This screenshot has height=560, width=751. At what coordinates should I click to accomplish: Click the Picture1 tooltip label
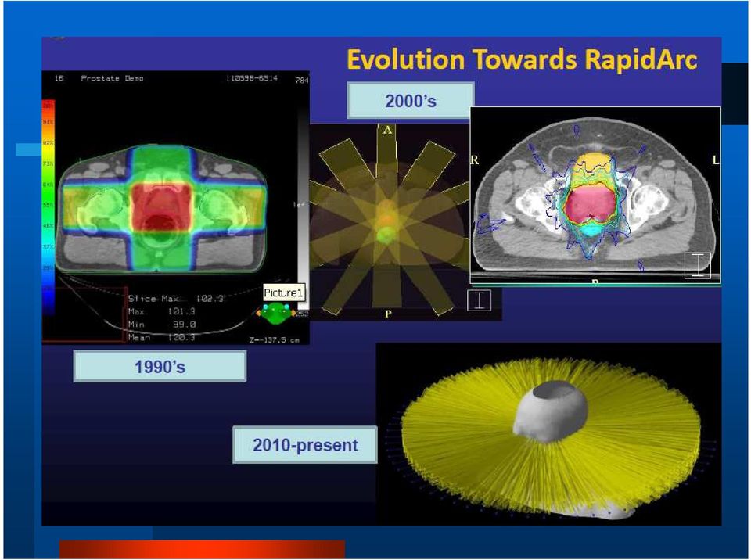point(284,293)
